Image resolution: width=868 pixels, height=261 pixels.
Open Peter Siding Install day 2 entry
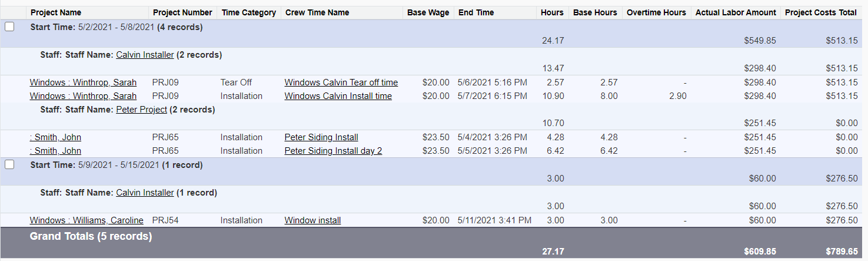coord(333,151)
